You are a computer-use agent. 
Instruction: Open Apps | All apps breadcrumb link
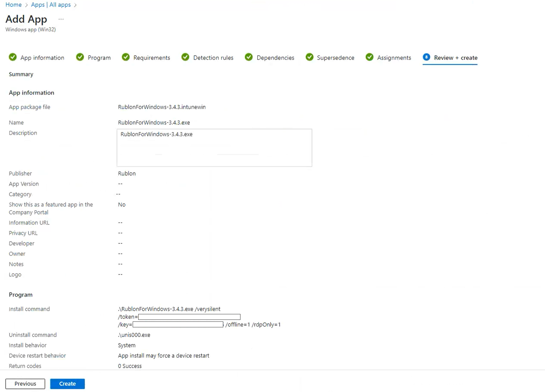[51, 5]
